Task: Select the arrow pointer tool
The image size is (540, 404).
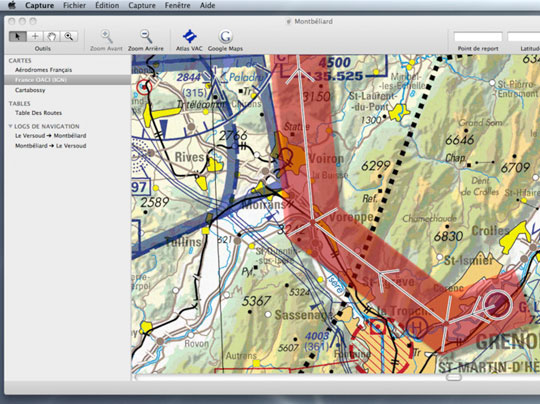Action: [x=18, y=36]
